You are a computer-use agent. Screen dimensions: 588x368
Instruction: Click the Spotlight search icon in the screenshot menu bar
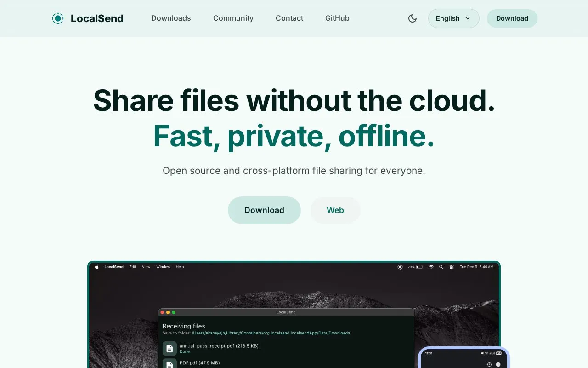[x=441, y=267]
